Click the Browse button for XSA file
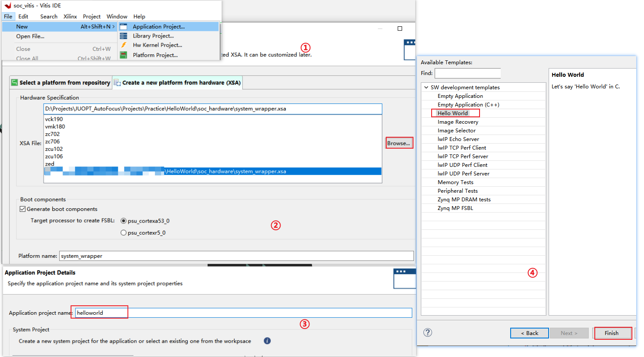Image resolution: width=644 pixels, height=357 pixels. click(x=399, y=143)
